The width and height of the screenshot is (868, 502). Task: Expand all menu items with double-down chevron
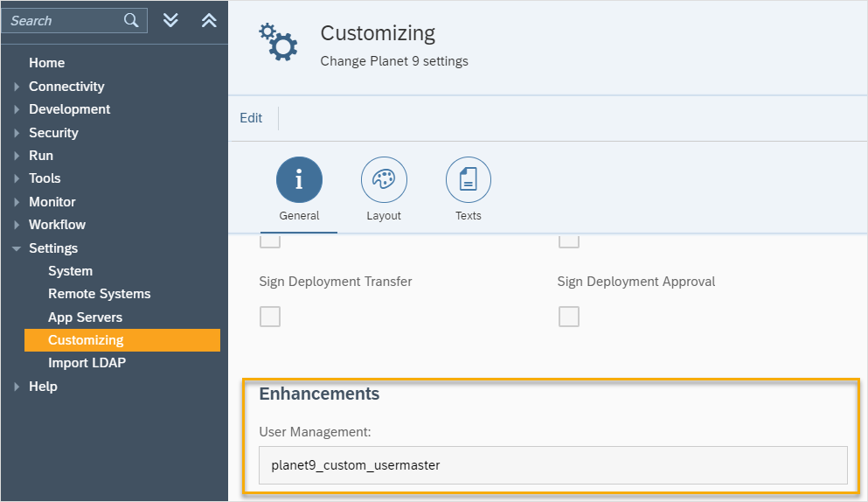coord(171,20)
